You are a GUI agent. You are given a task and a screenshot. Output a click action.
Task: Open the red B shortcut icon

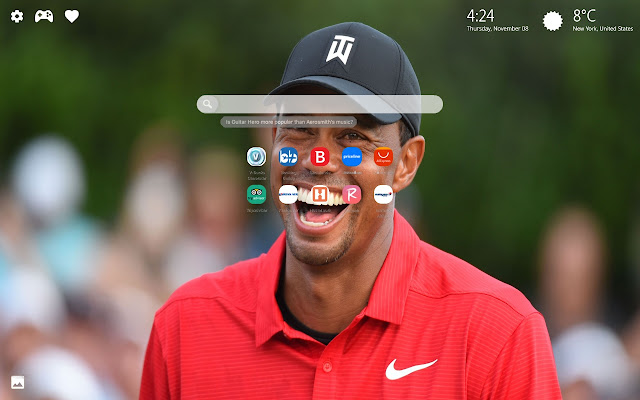(320, 157)
